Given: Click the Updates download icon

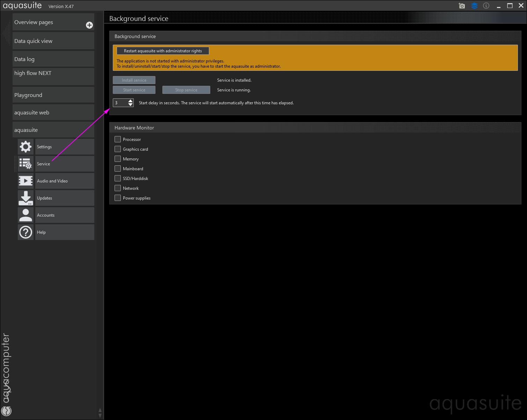Looking at the screenshot, I should click(x=25, y=198).
